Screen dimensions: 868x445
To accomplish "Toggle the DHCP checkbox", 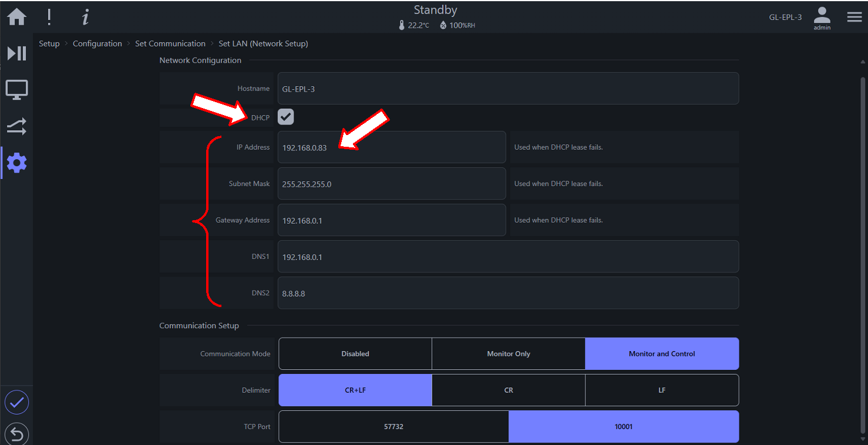I will tap(286, 117).
